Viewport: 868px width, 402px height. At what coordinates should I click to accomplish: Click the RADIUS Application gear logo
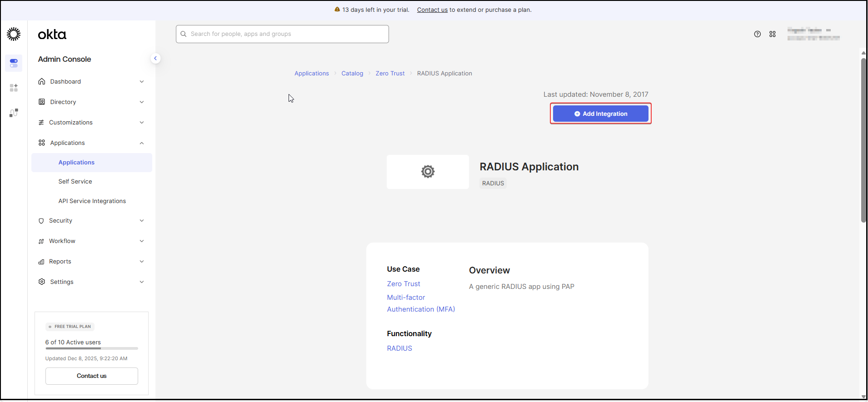[428, 172]
